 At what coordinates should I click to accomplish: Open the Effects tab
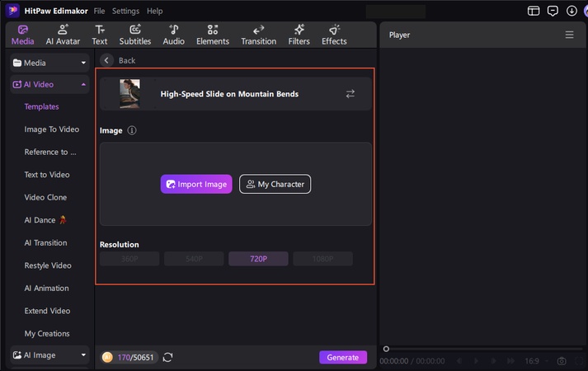pos(334,35)
